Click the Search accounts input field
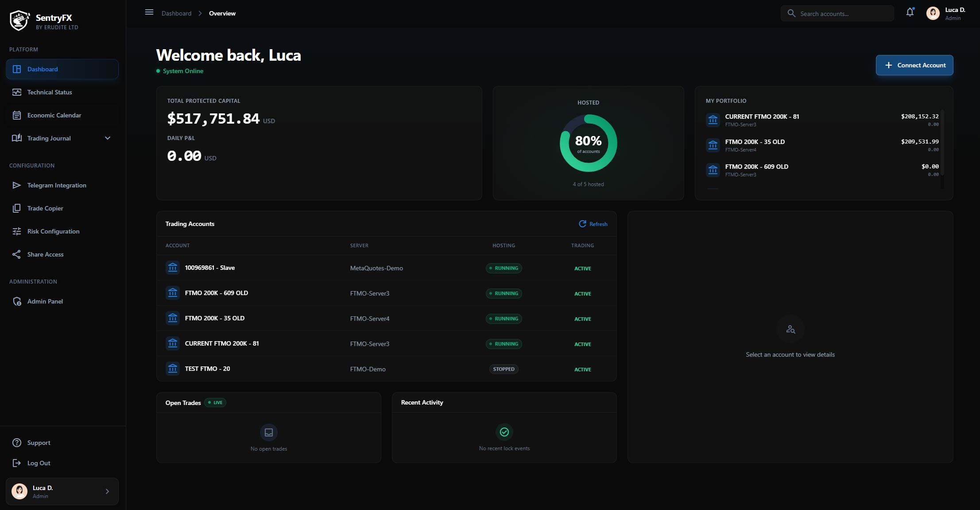The height and width of the screenshot is (510, 980). 837,13
